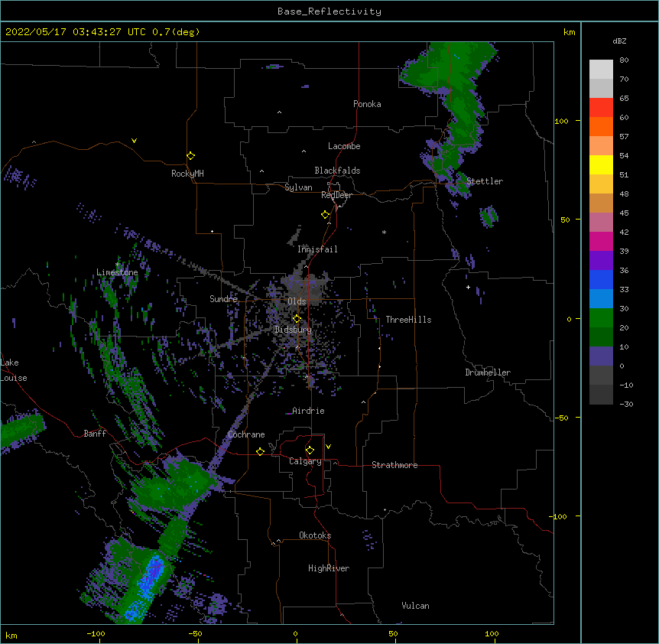Select the yellow diamond marker above Calgary label

point(310,450)
